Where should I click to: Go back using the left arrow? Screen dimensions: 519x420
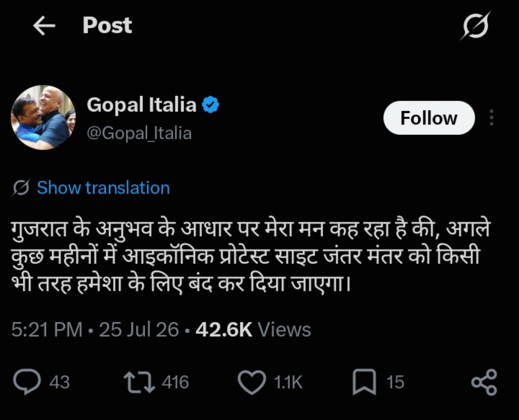tap(44, 26)
